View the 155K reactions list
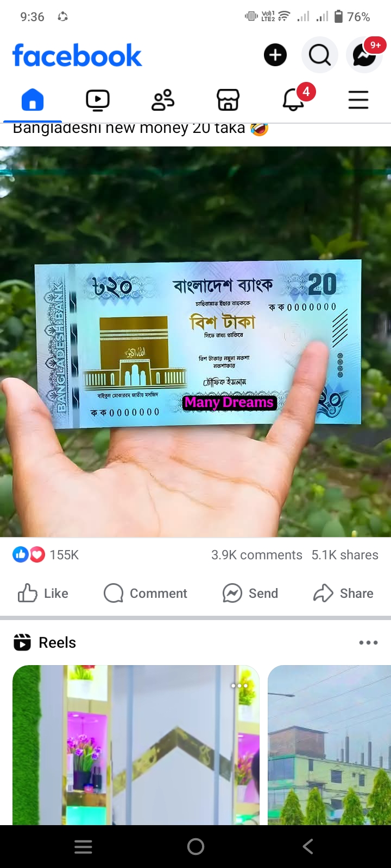Viewport: 391px width, 868px height. [x=46, y=554]
